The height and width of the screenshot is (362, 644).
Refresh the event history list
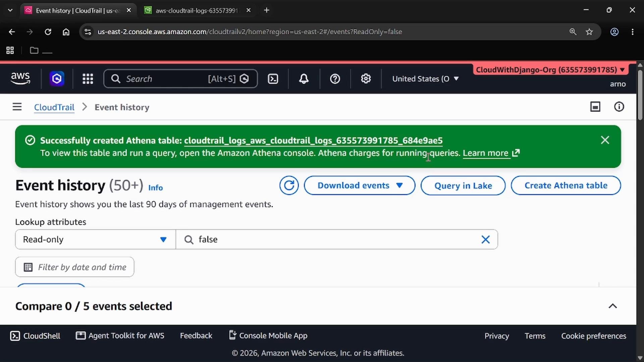click(289, 185)
